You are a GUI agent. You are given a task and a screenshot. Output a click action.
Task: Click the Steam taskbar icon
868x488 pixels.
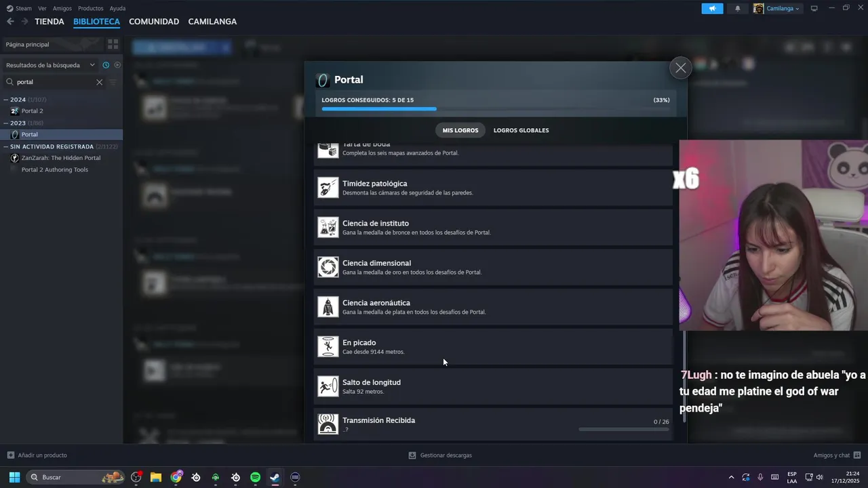(275, 477)
